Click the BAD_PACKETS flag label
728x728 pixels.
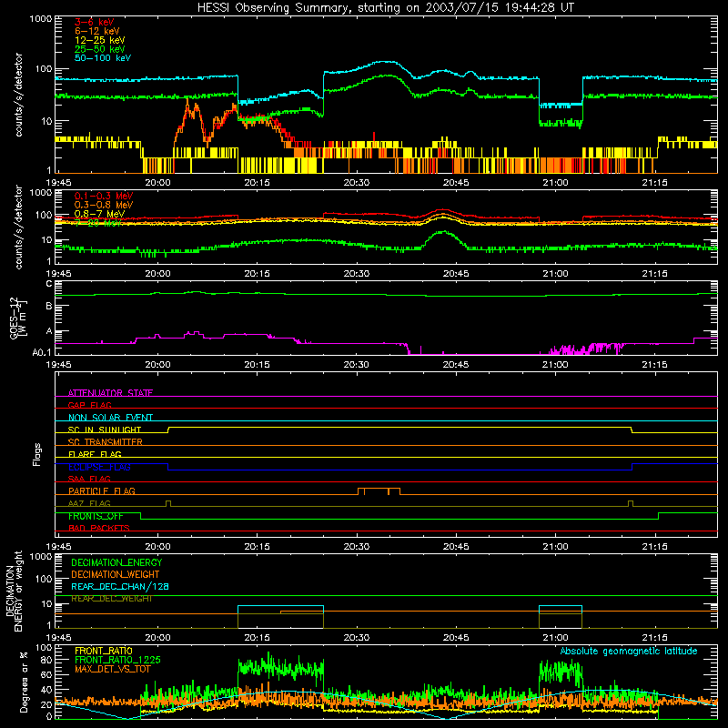pyautogui.click(x=99, y=528)
